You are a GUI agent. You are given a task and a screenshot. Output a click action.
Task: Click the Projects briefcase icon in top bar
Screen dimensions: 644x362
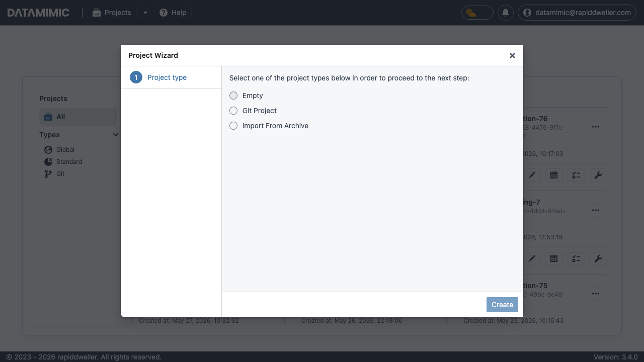coord(97,13)
